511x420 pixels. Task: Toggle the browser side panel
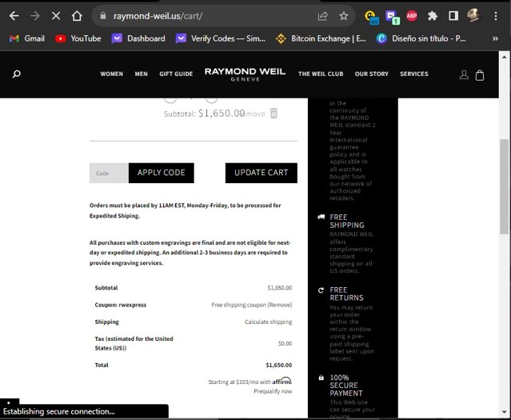pos(453,16)
